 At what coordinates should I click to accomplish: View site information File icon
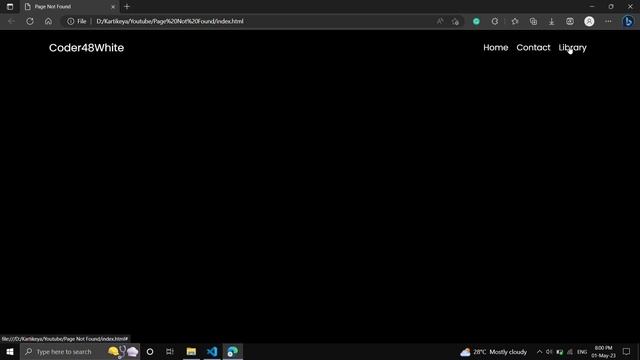pos(77,21)
